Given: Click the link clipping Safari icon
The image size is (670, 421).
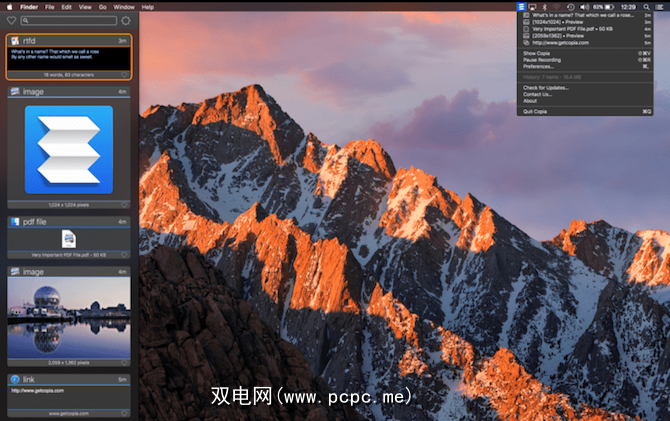Looking at the screenshot, I should pos(15,379).
